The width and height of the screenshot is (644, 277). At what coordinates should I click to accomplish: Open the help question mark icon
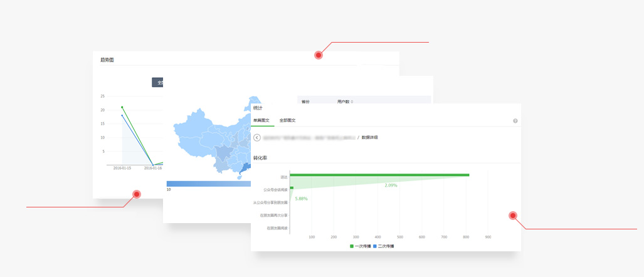pyautogui.click(x=515, y=120)
